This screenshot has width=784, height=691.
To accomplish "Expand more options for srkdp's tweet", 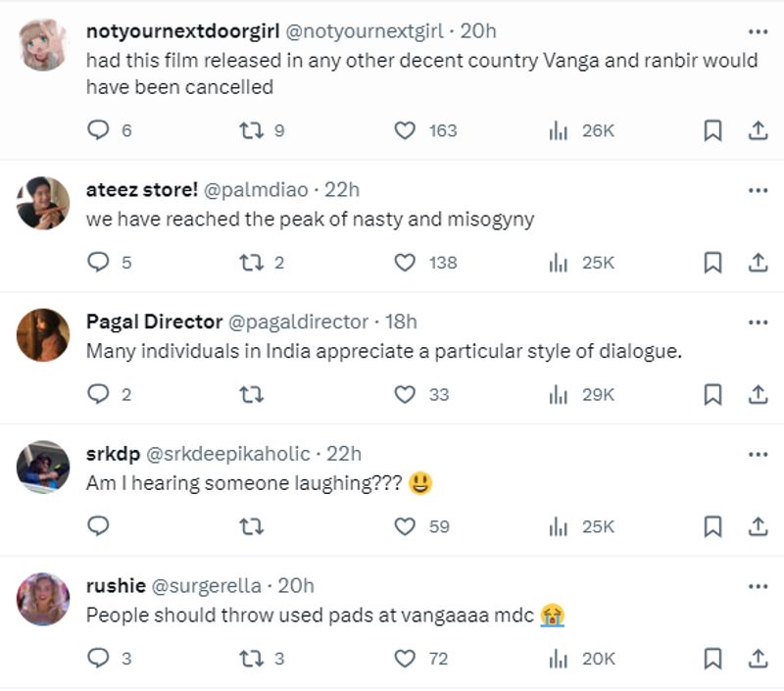I will point(758,454).
